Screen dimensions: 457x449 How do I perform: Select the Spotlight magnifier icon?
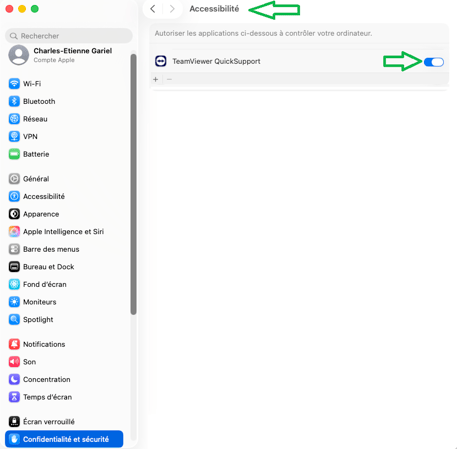14,319
